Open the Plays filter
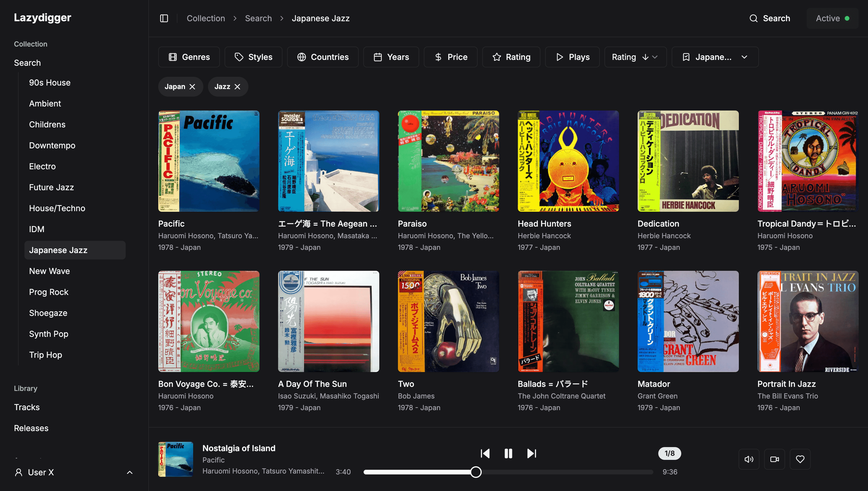The width and height of the screenshot is (868, 491). click(572, 57)
